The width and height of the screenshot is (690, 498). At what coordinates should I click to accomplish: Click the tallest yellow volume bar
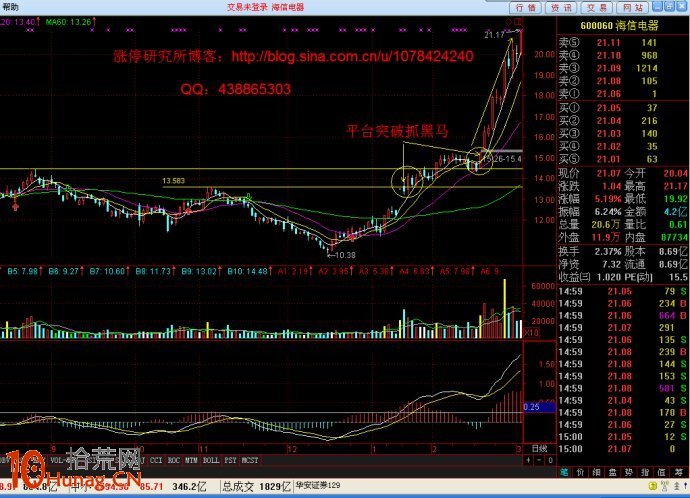pyautogui.click(x=505, y=308)
